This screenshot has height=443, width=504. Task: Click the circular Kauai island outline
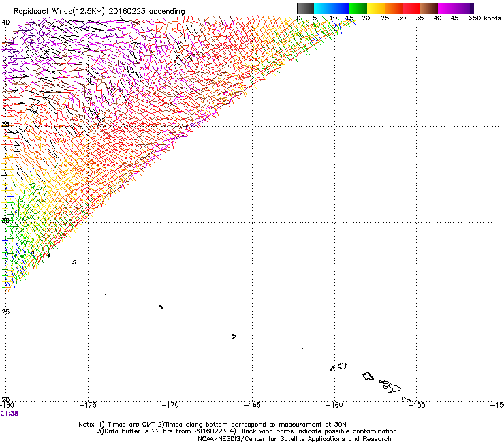(x=343, y=366)
